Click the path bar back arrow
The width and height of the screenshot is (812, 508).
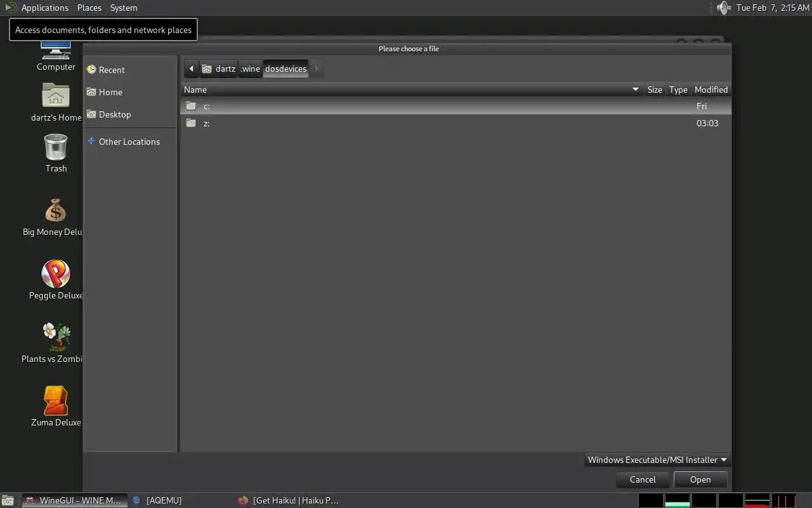[192, 69]
